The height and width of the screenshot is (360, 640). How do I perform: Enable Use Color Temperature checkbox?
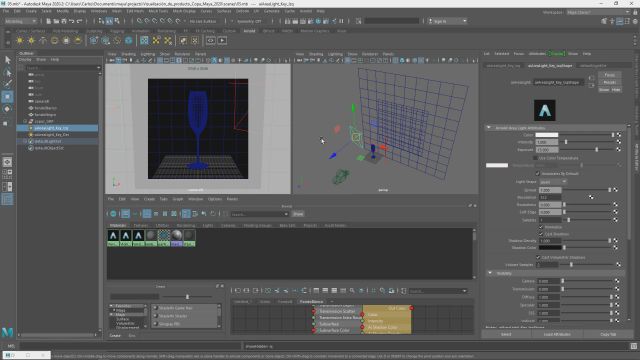point(535,158)
